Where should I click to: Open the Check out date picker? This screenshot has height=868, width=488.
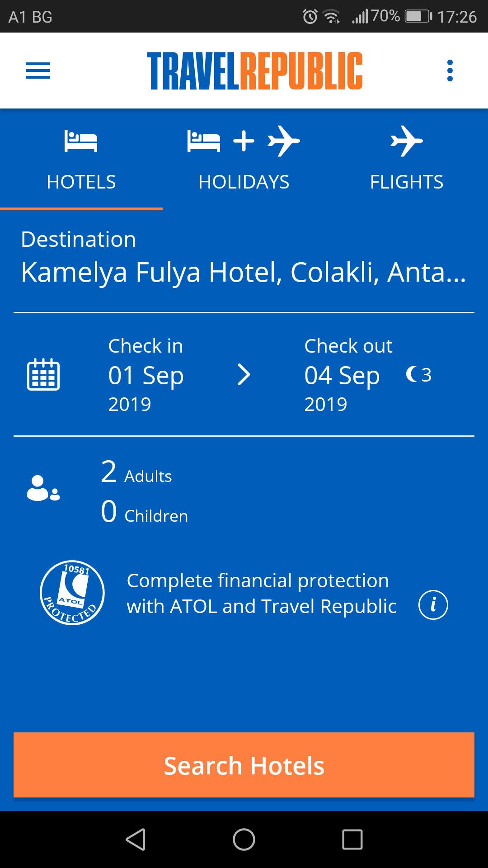tap(343, 375)
